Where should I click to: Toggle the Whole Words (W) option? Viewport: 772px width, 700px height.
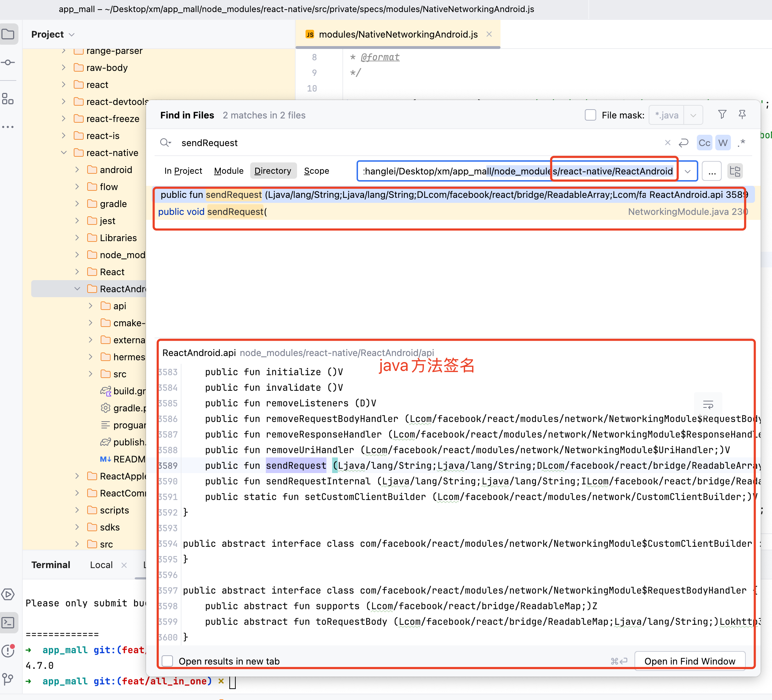722,143
